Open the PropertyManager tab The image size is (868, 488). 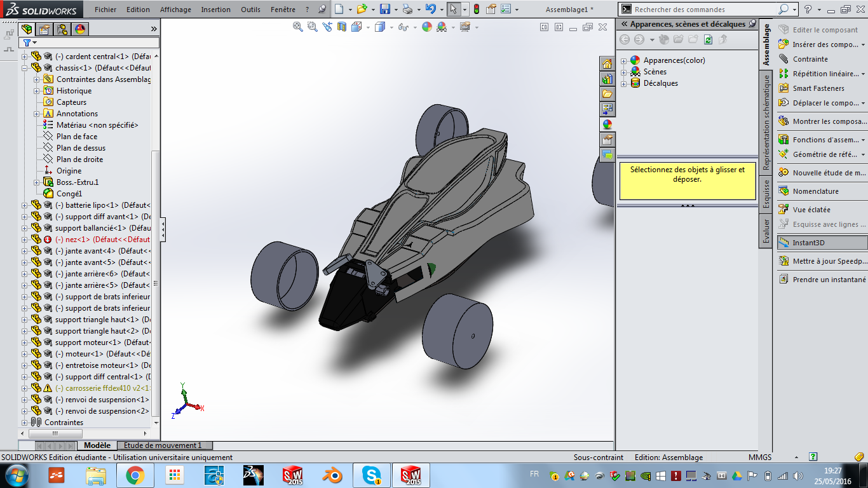pos(44,29)
